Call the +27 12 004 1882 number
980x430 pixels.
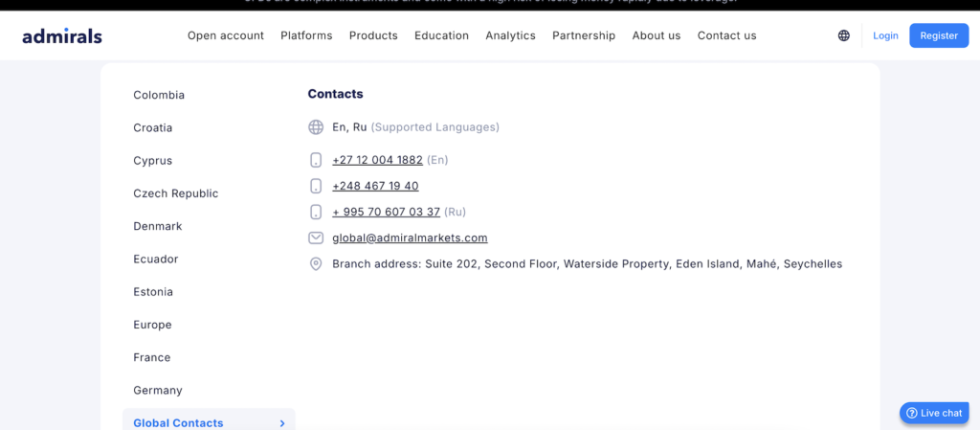(x=377, y=160)
